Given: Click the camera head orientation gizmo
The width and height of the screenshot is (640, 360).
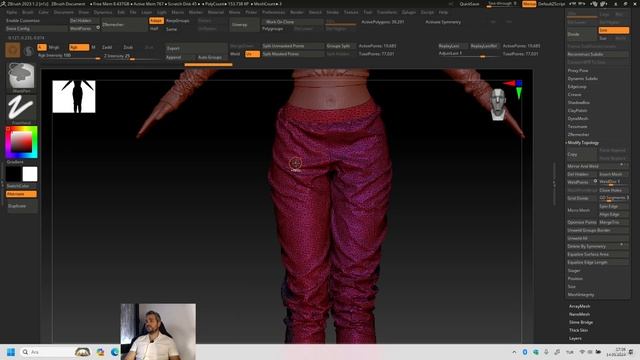Looking at the screenshot, I should [x=498, y=104].
